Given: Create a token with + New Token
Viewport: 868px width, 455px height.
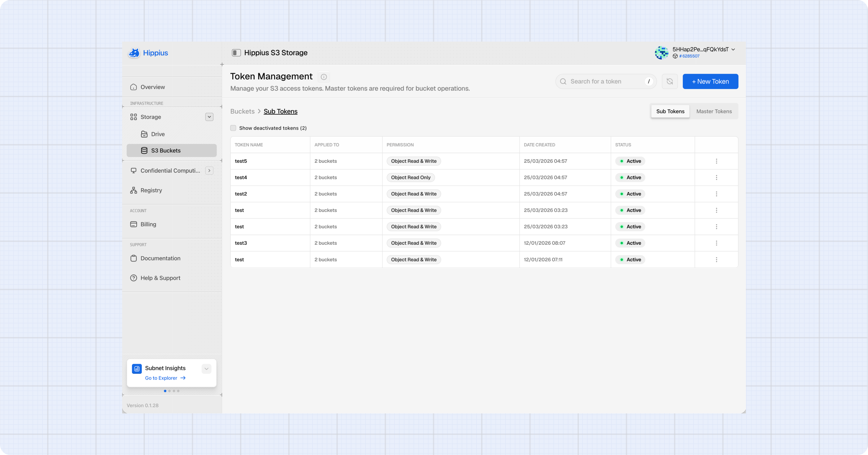Looking at the screenshot, I should click(x=710, y=82).
